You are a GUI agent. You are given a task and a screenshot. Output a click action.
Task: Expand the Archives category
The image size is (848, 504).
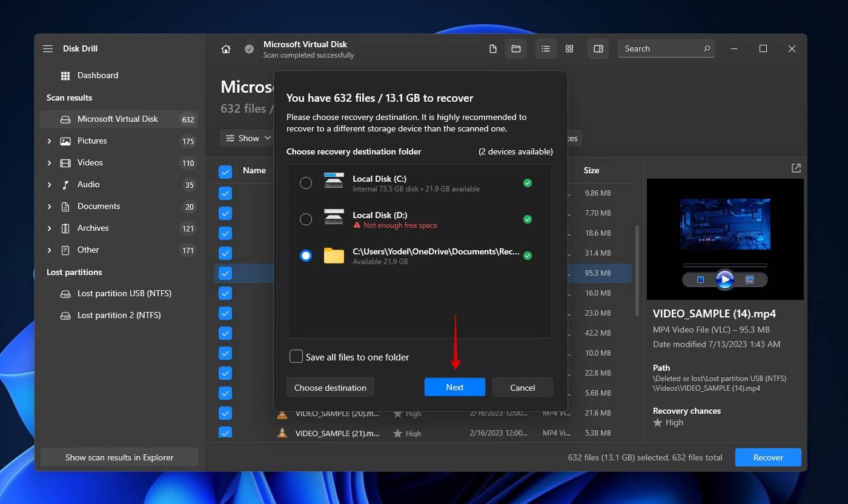[49, 228]
